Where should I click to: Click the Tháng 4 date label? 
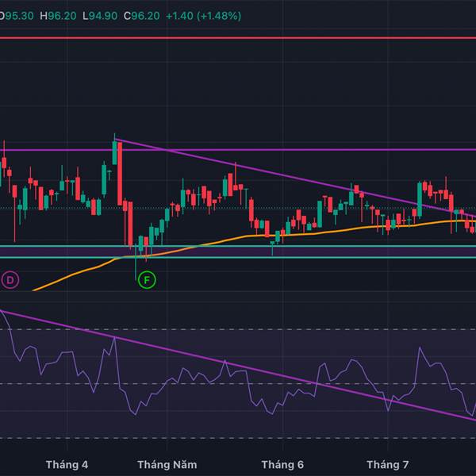click(67, 464)
